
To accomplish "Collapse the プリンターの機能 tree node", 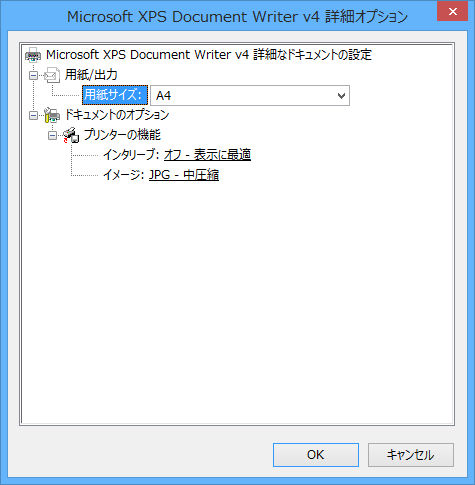I will 52,135.
